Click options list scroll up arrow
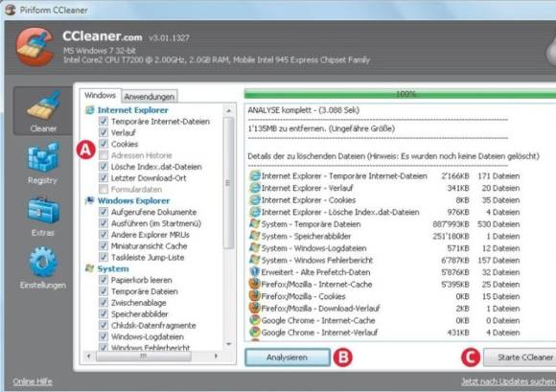This screenshot has height=392, width=556. [x=229, y=111]
